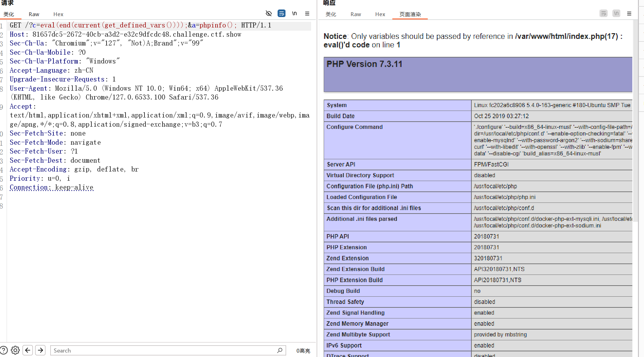Switch request view to Hex tab
644x357 pixels.
pos(58,14)
